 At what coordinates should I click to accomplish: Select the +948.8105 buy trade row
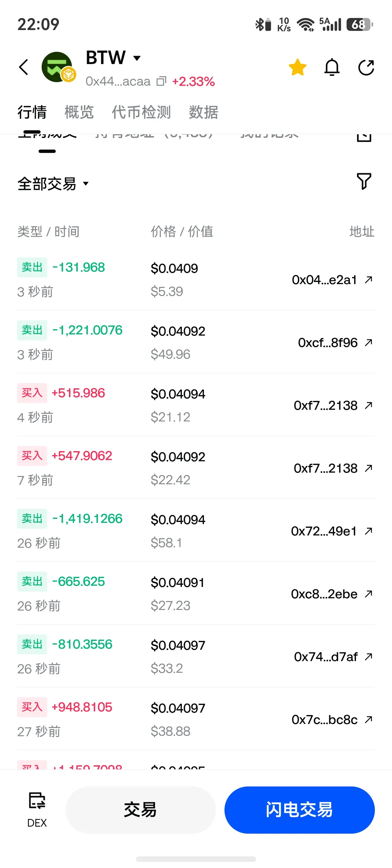196,719
